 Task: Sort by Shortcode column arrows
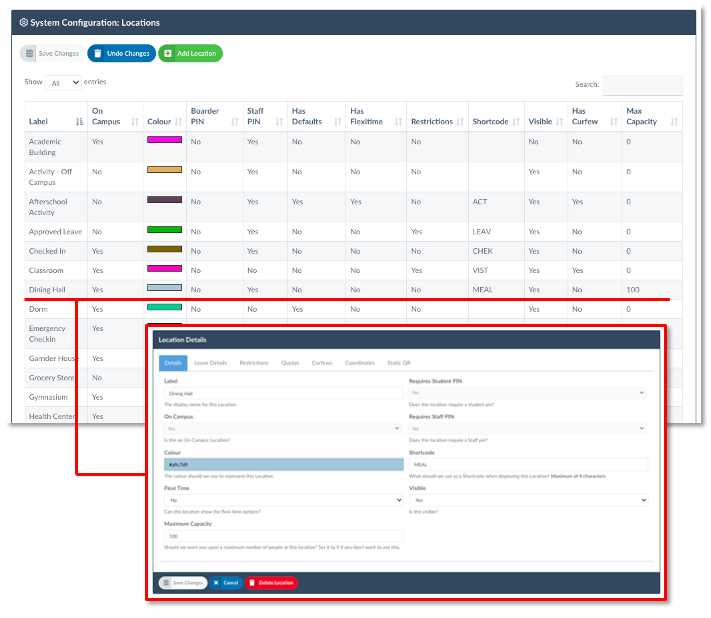pyautogui.click(x=516, y=122)
